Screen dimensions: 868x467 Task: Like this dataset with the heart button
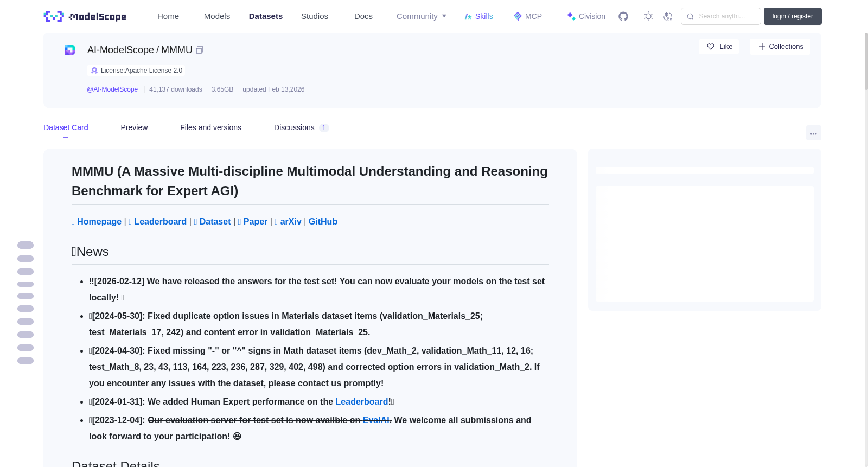coord(719,47)
